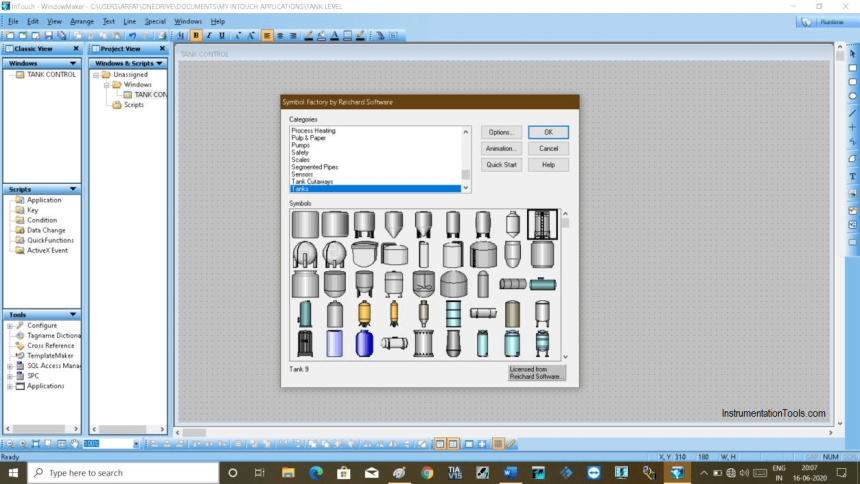The height and width of the screenshot is (484, 860).
Task: Toggle Bold text formatting
Action: (x=196, y=36)
